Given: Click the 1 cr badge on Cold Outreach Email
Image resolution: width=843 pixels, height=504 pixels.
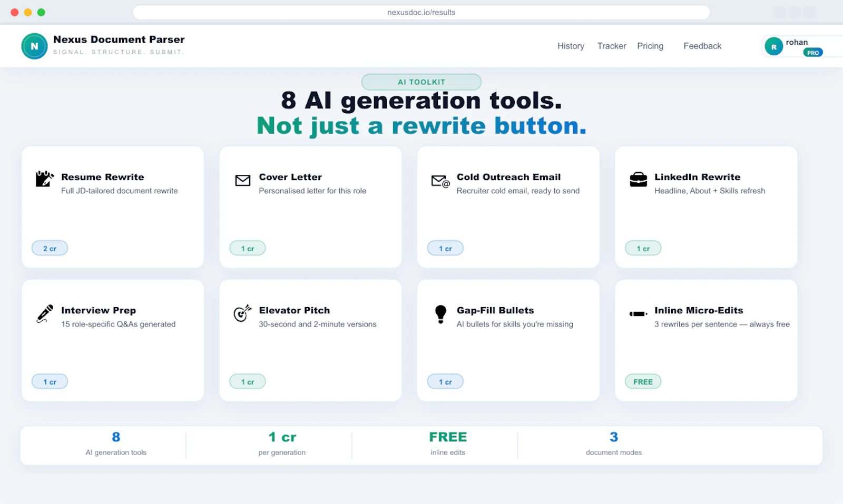Looking at the screenshot, I should coord(445,248).
